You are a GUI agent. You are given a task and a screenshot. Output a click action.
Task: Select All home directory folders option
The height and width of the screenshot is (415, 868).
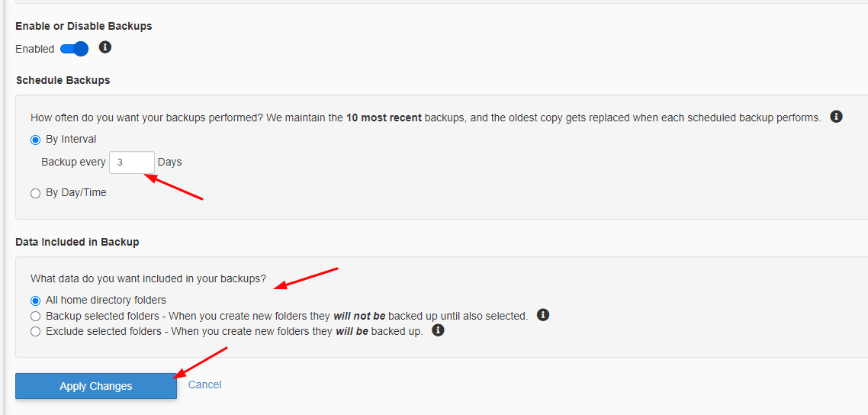click(x=35, y=301)
